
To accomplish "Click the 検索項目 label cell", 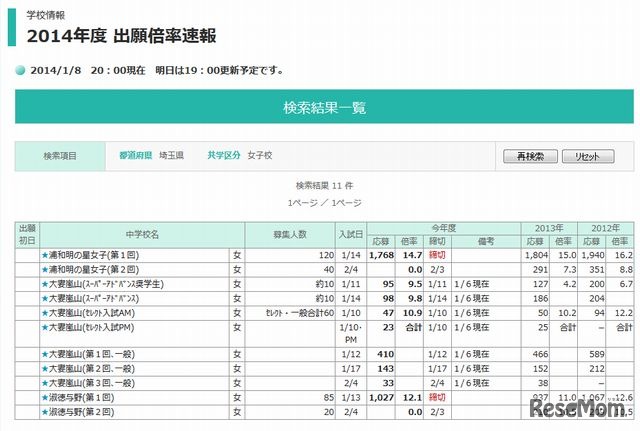I will [x=60, y=156].
